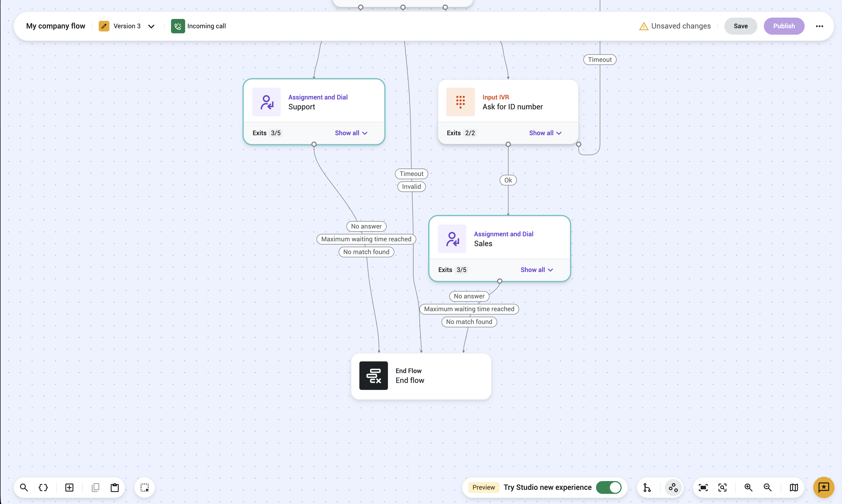Viewport: 842px width, 504px height.
Task: Click the Publish button
Action: pyautogui.click(x=784, y=26)
